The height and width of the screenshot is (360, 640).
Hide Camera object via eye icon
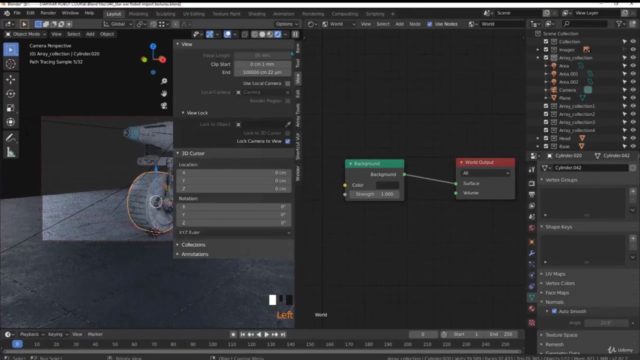point(633,90)
